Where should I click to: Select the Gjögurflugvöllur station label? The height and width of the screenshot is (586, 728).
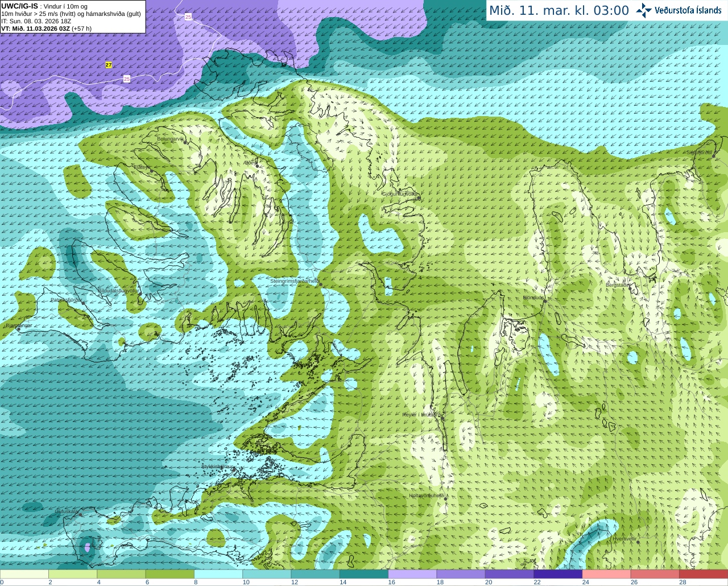(400, 194)
